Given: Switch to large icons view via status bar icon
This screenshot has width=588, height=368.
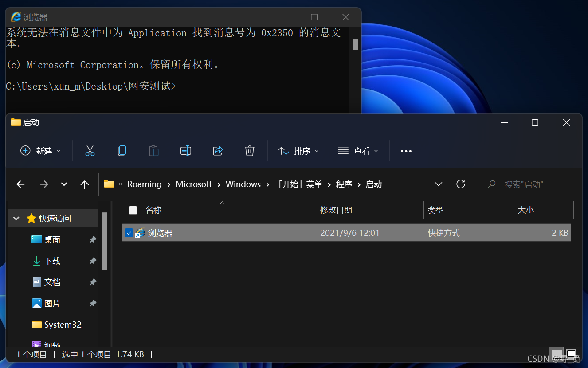Looking at the screenshot, I should (x=571, y=355).
